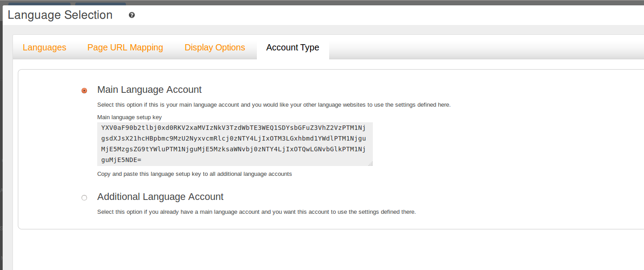Click the "Main Language Account" heading label
The height and width of the screenshot is (270, 644).
[x=149, y=90]
